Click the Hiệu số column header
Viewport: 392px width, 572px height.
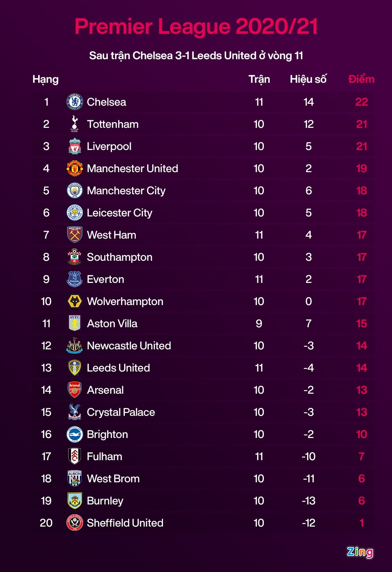tap(308, 79)
